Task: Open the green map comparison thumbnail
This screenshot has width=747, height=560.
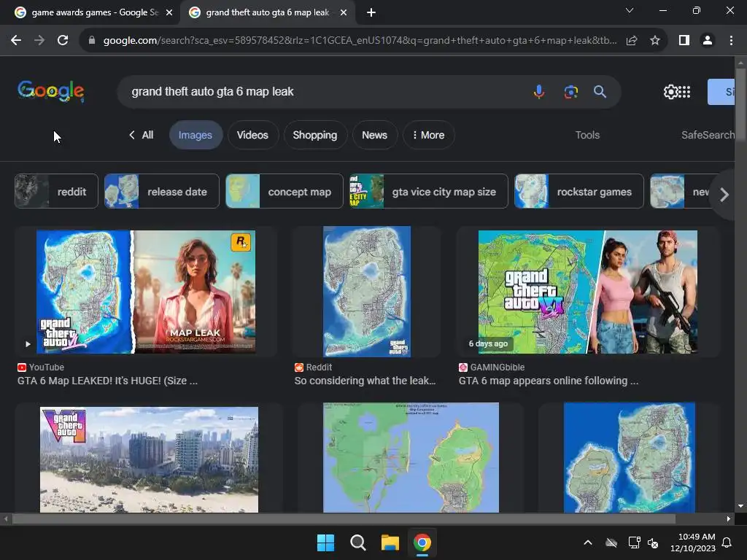Action: [411, 458]
